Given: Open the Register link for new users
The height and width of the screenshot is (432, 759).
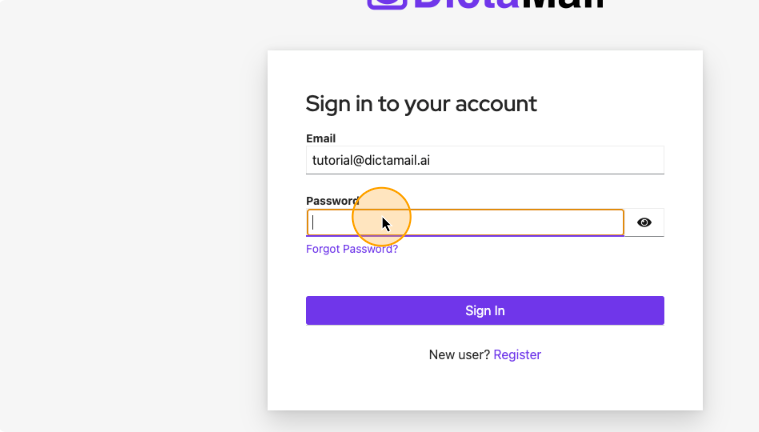Looking at the screenshot, I should pos(517,355).
